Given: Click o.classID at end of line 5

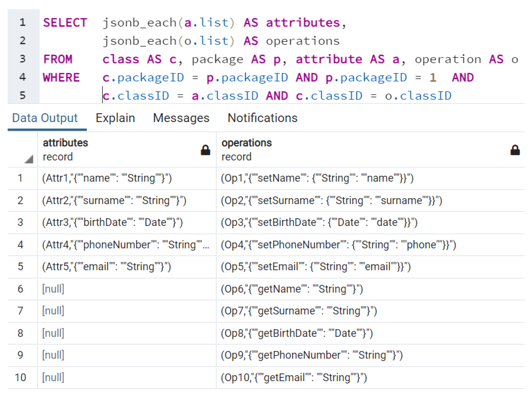Looking at the screenshot, I should [x=419, y=96].
